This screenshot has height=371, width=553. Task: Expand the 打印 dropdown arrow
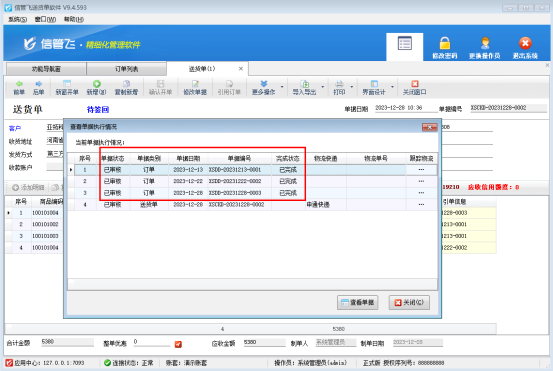click(352, 87)
